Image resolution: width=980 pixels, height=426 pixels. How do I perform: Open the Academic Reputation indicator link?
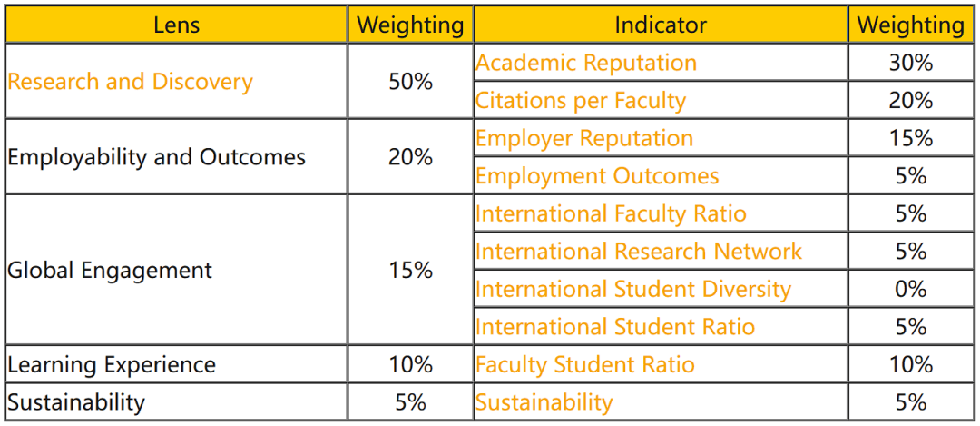tap(585, 63)
